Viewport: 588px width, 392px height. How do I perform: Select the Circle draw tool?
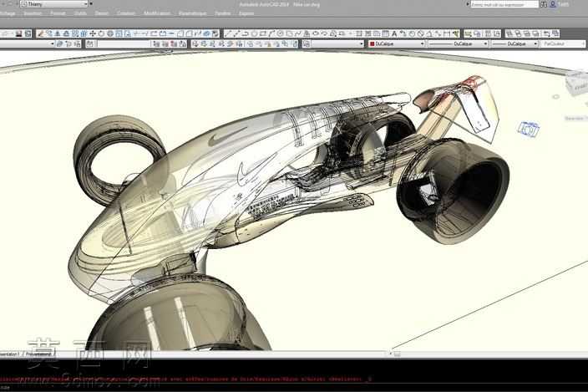coord(280,33)
